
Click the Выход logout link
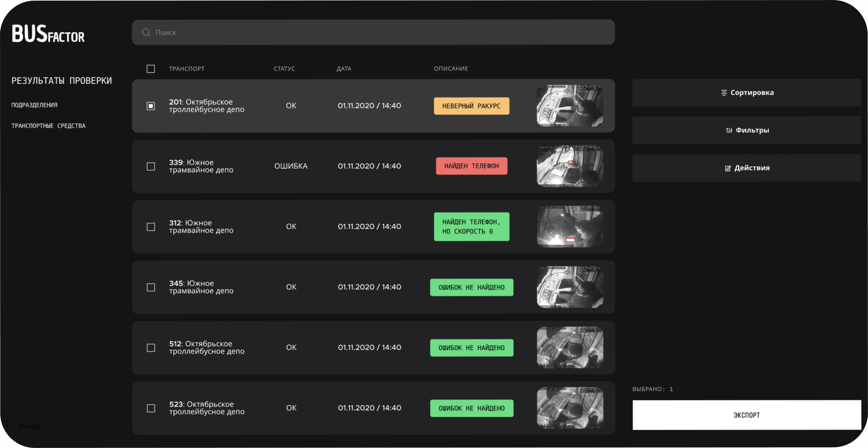point(29,426)
